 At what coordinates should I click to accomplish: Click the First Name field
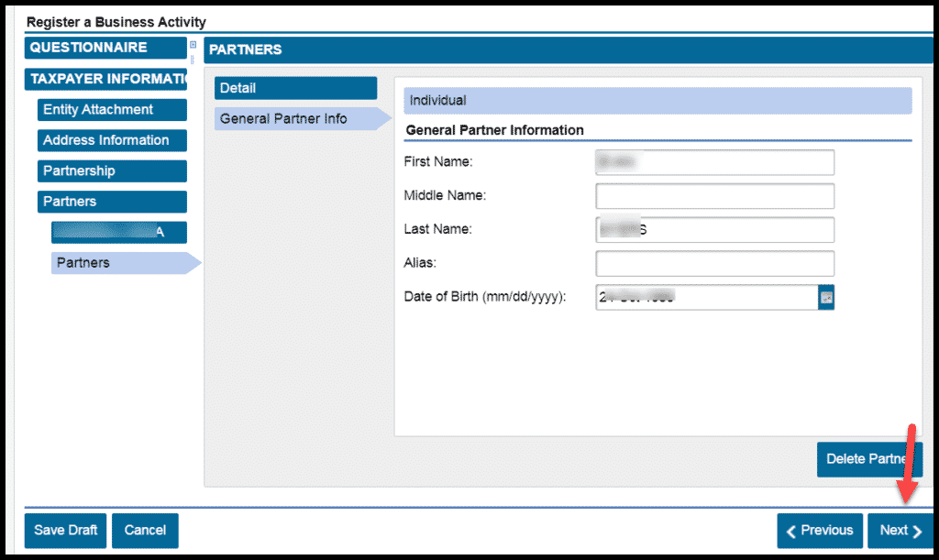point(714,162)
